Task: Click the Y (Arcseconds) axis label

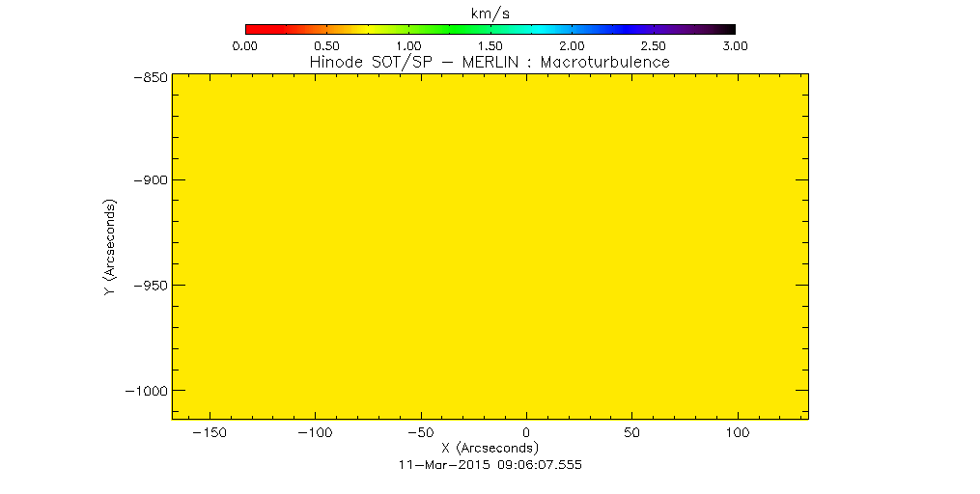Action: pyautogui.click(x=110, y=248)
